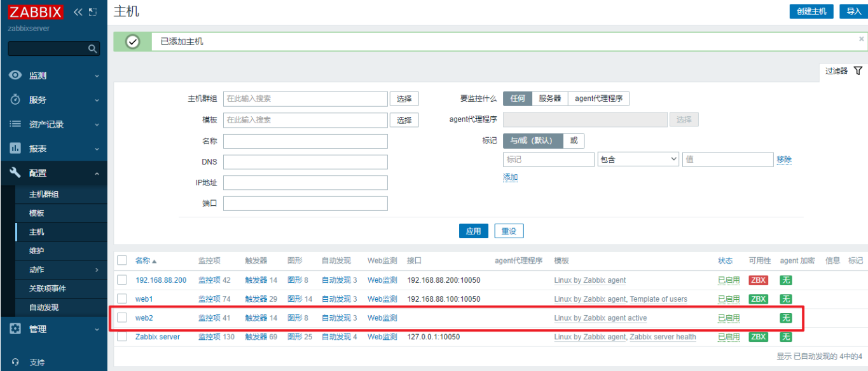The image size is (868, 371).
Task: Click the 监测 eye icon
Action: click(16, 75)
